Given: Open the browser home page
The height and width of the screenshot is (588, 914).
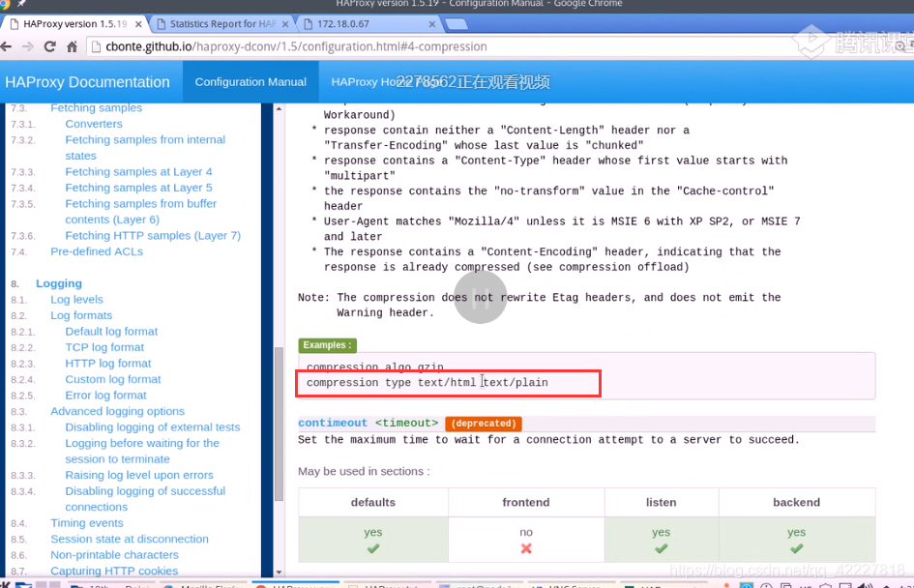Looking at the screenshot, I should click(x=72, y=46).
